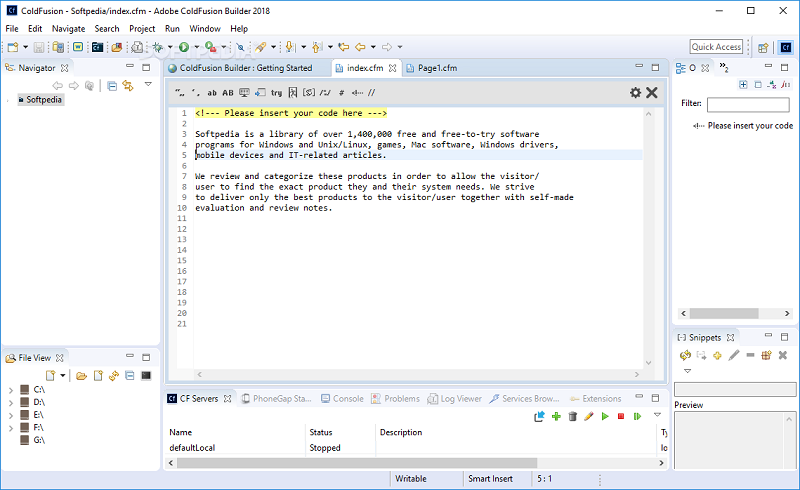Image resolution: width=800 pixels, height=490 pixels.
Task: Insert try block using try icon
Action: [x=276, y=93]
